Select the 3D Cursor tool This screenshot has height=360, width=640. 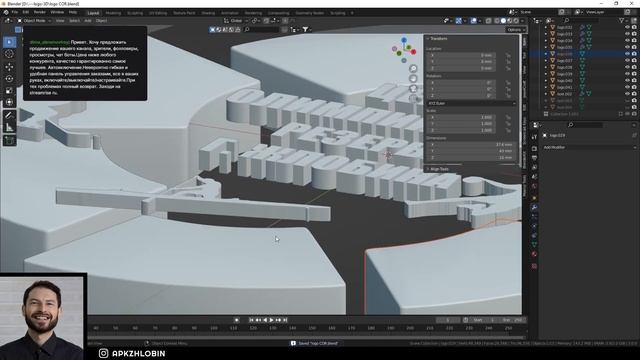[9, 54]
